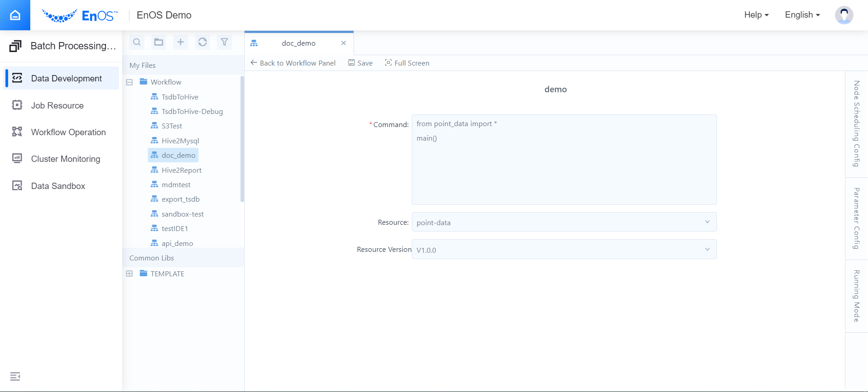
Task: Open the mdmtest workflow
Action: [176, 184]
